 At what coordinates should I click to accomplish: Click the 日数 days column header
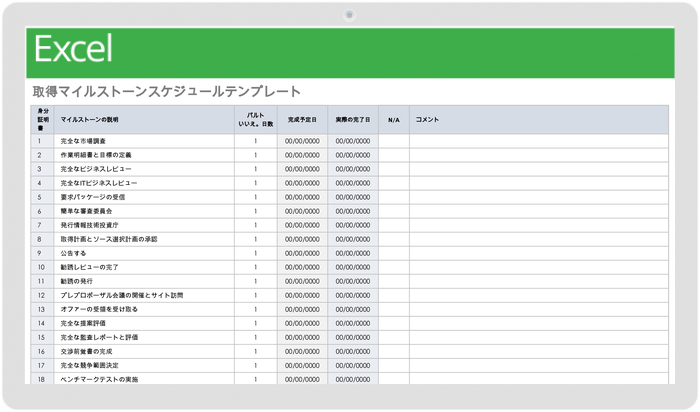[255, 120]
